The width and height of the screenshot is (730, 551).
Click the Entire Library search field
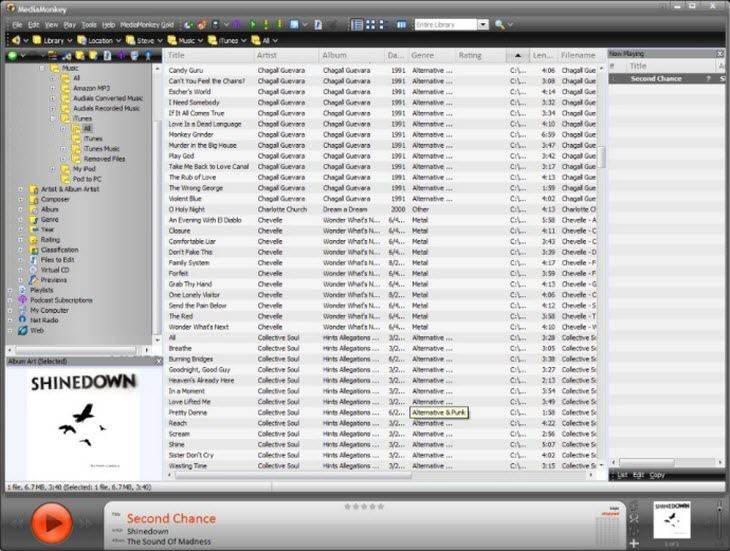446,25
